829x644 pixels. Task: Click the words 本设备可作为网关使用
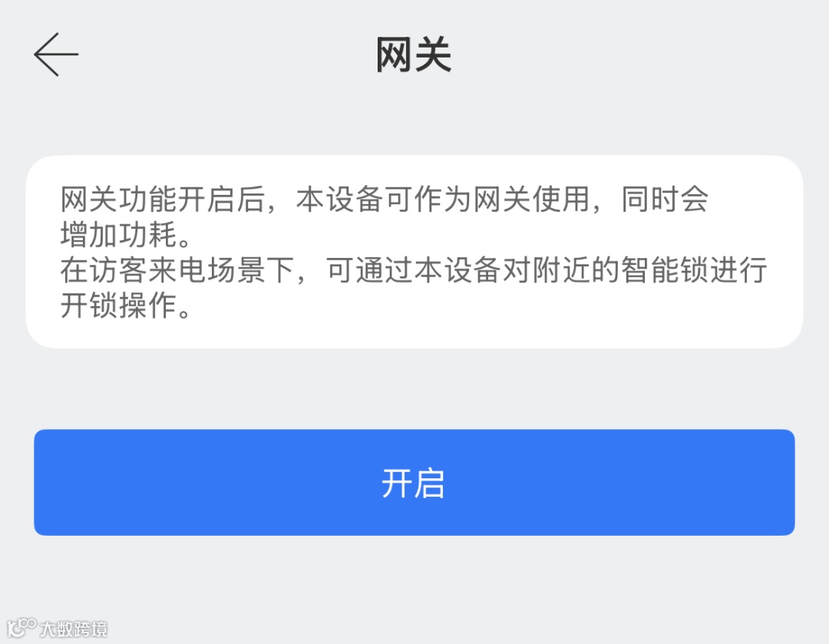[443, 200]
